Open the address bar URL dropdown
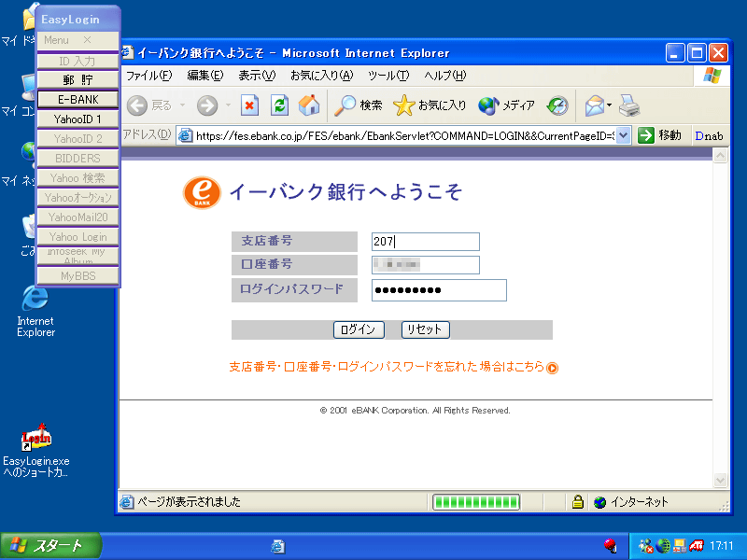Screen dimensions: 747x560 click(623, 135)
